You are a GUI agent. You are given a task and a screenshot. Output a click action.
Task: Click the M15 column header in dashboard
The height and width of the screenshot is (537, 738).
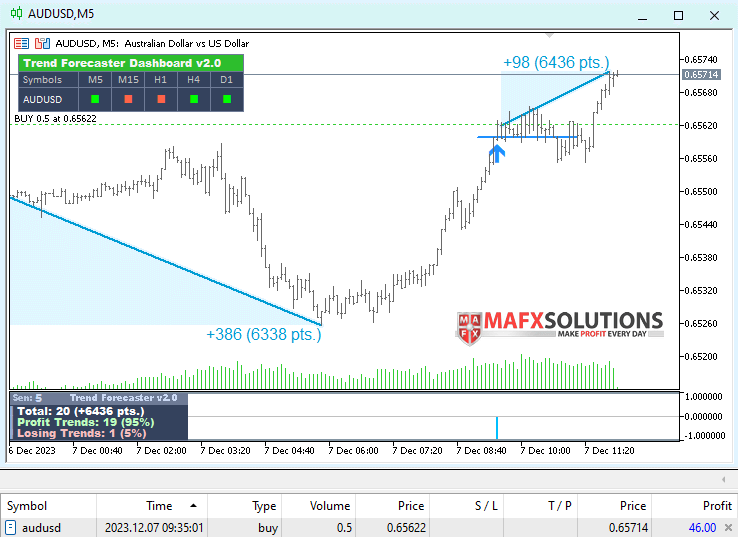pyautogui.click(x=128, y=80)
